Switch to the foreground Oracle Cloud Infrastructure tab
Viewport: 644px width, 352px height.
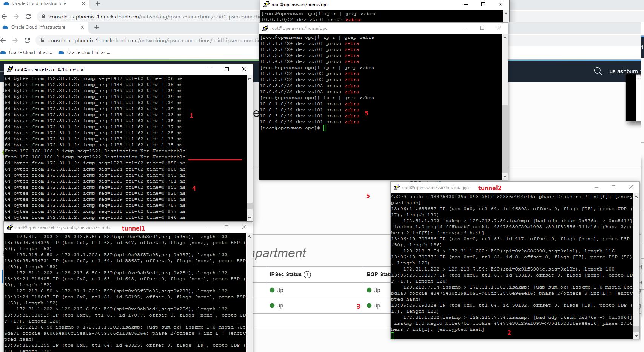tap(38, 27)
